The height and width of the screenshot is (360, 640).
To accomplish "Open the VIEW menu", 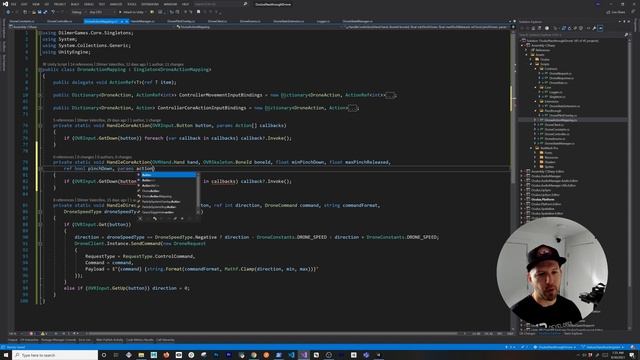I will click(36, 4).
